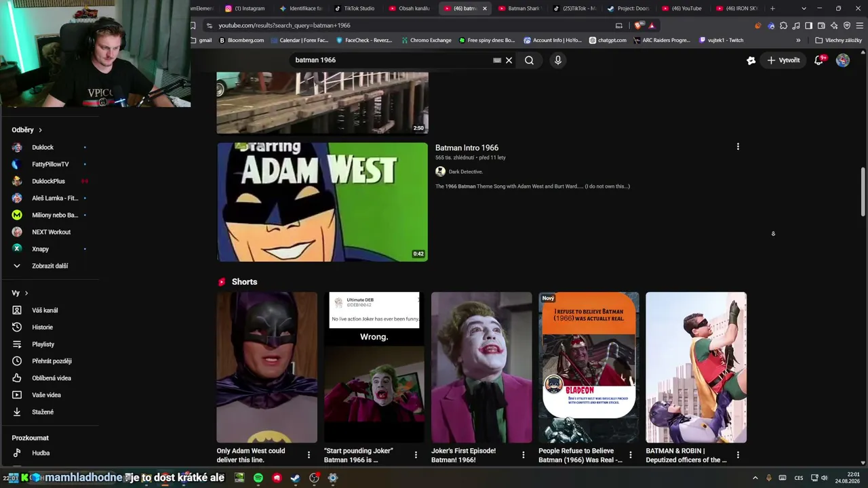Screen dimensions: 868x488
Task: Open the Dark Detective channel link
Action: pyautogui.click(x=465, y=171)
